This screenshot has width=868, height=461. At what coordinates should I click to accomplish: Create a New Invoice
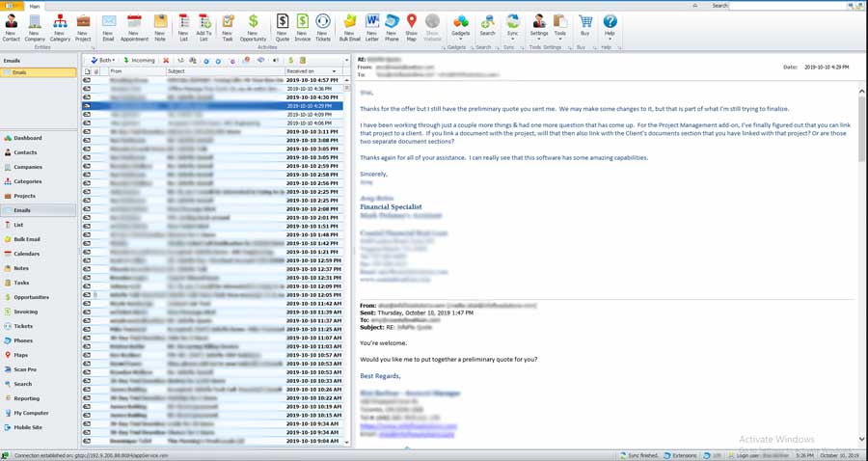click(x=302, y=28)
